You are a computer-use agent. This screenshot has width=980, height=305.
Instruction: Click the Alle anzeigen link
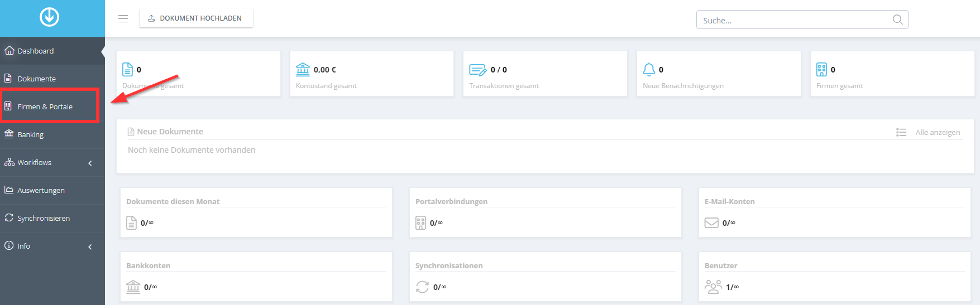click(938, 132)
